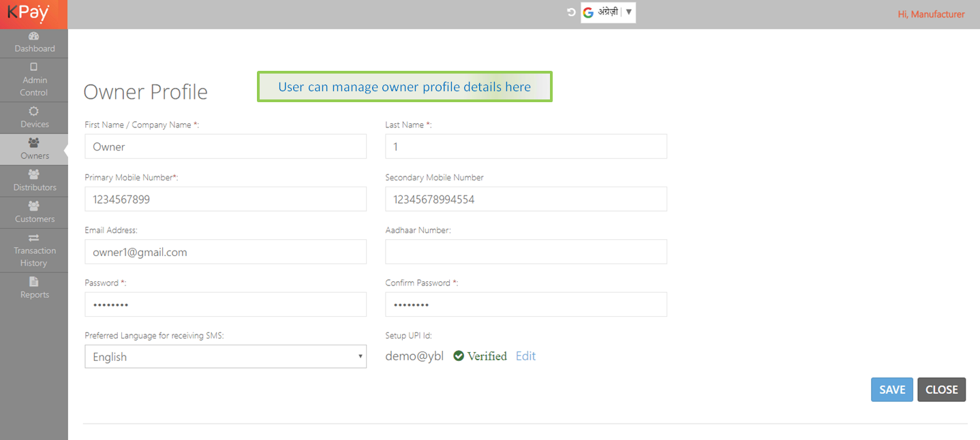Viewport: 980px width, 440px height.
Task: Open the Google Translate language selector
Action: (608, 12)
